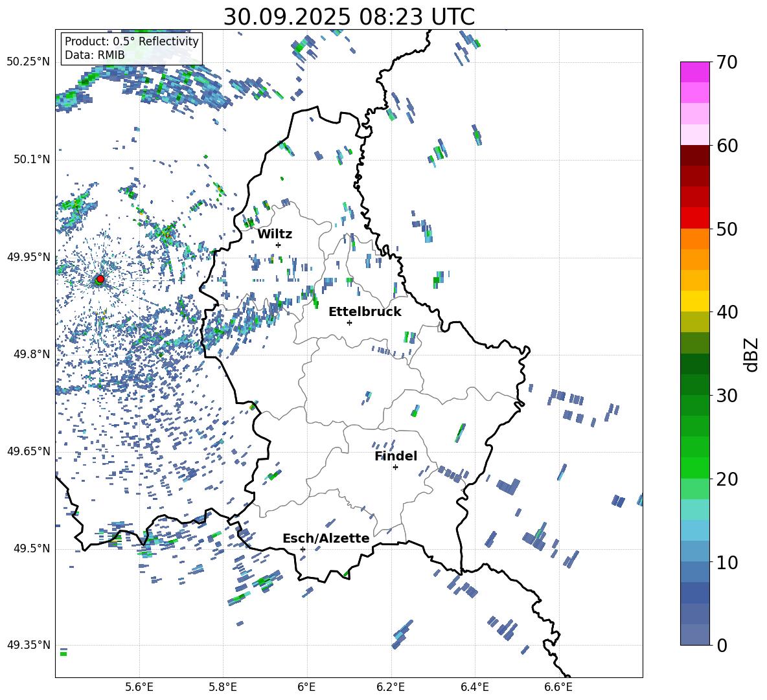The height and width of the screenshot is (700, 767).
Task: Click the 6.2°E longitude label
Action: 391,687
